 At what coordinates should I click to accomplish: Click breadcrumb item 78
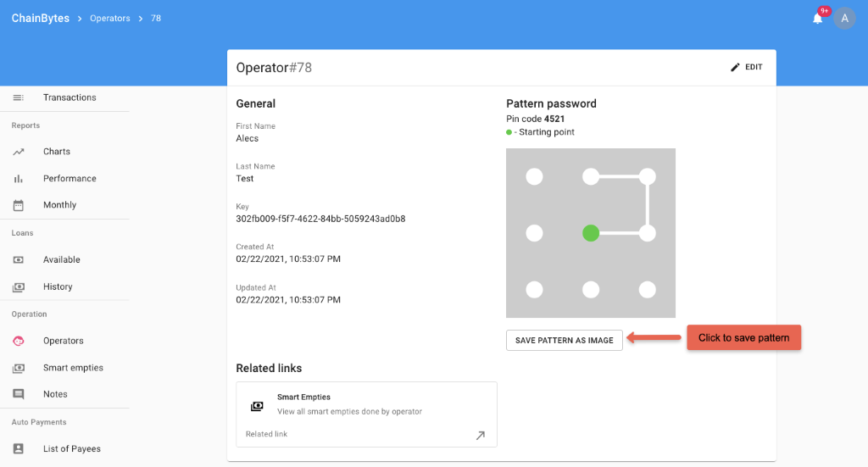pyautogui.click(x=156, y=19)
